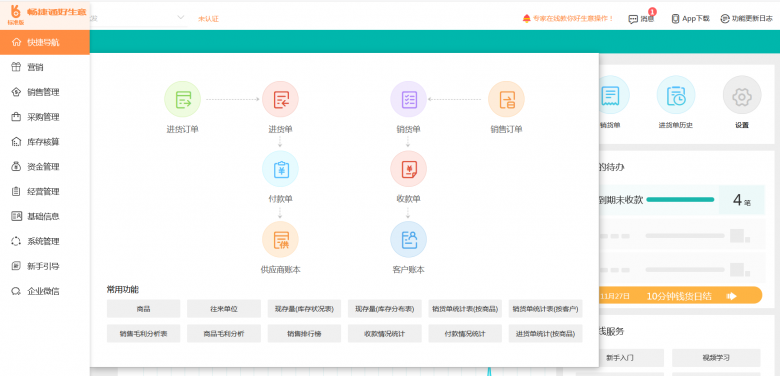This screenshot has width=780, height=376.
Task: Open the 进货单 flow icon
Action: tap(280, 99)
